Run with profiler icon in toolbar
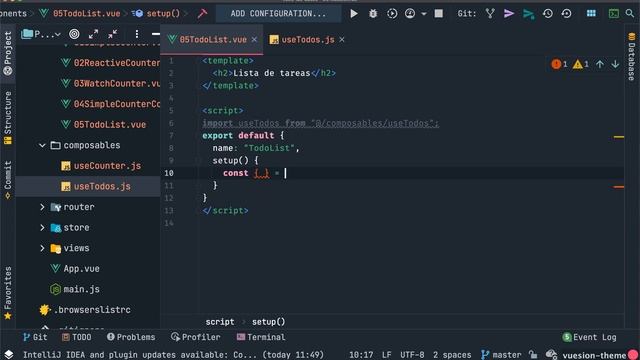The image size is (640, 360). coord(410,13)
